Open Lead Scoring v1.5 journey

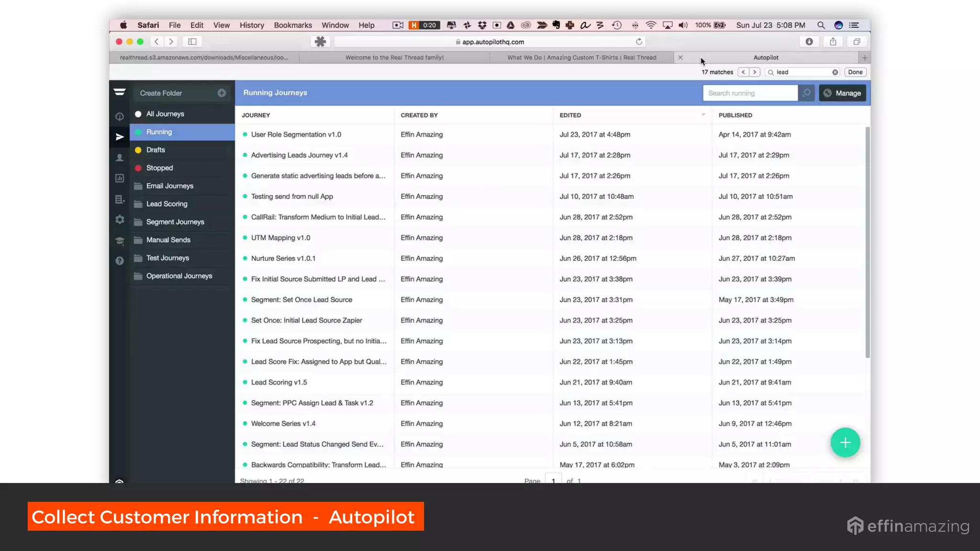click(279, 382)
